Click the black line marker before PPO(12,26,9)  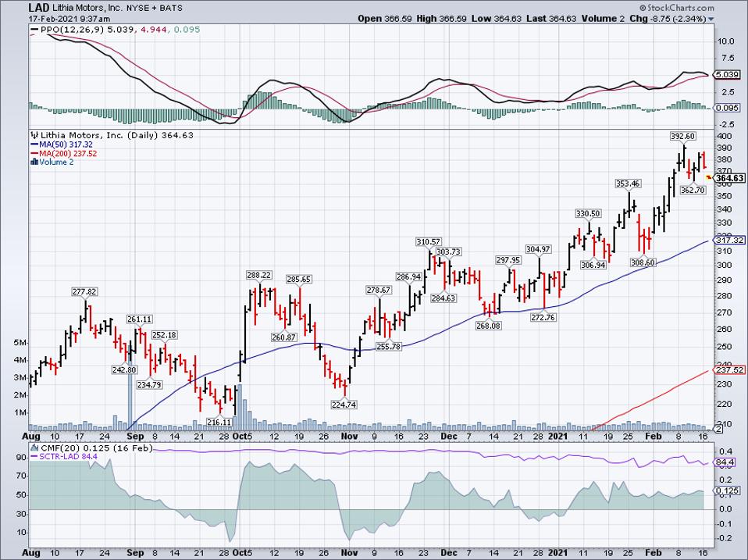35,30
